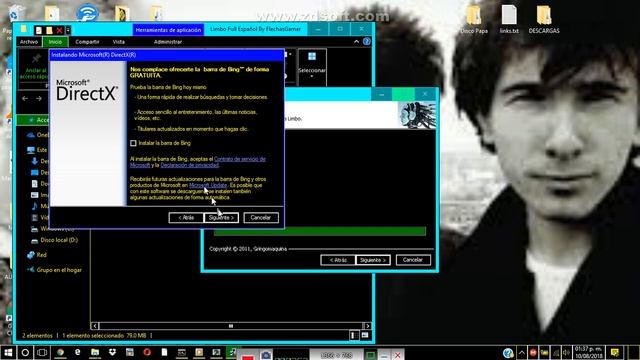The width and height of the screenshot is (640, 360).
Task: Check the Instalar la barra de Bing checkbox
Action: pos(133,143)
